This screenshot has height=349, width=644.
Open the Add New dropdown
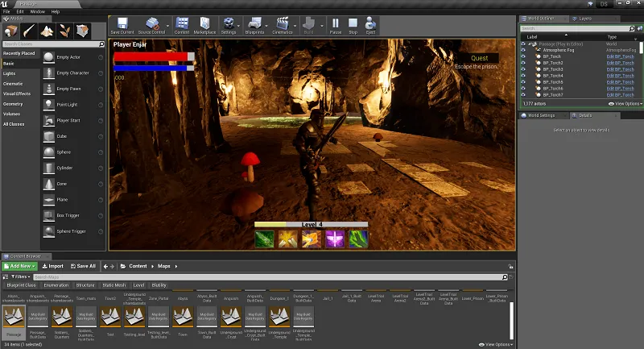click(x=19, y=266)
